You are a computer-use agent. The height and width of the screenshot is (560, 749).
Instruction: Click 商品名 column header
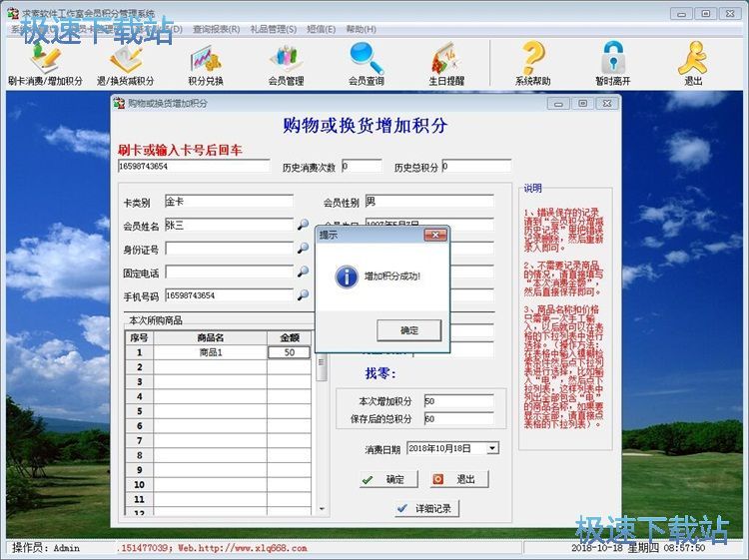pyautogui.click(x=210, y=337)
